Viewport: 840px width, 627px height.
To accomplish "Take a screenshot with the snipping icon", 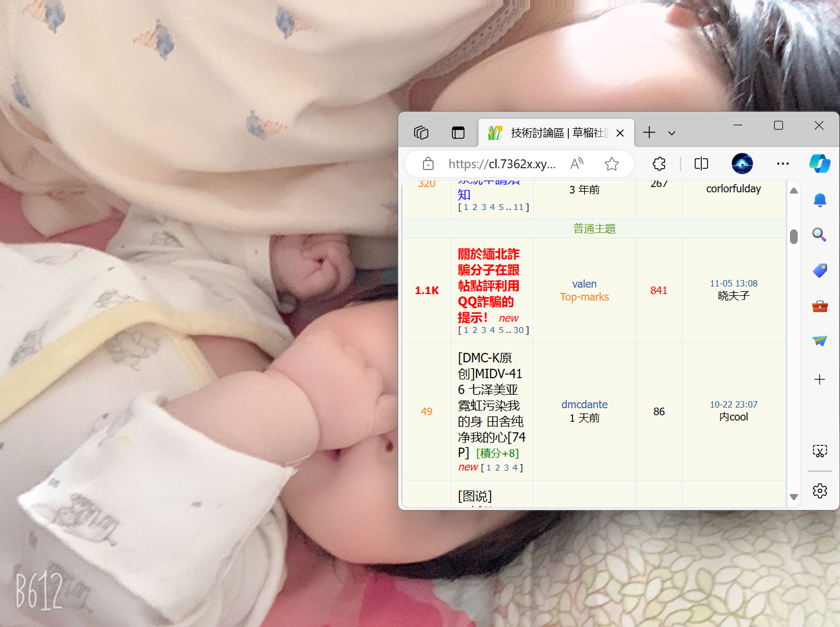I will pyautogui.click(x=819, y=451).
